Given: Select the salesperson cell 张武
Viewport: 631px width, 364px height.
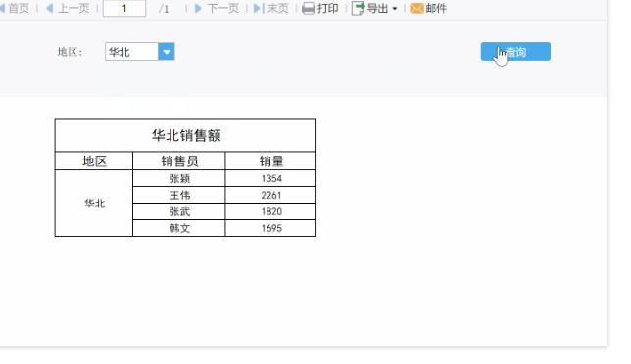Looking at the screenshot, I should click(x=179, y=211).
